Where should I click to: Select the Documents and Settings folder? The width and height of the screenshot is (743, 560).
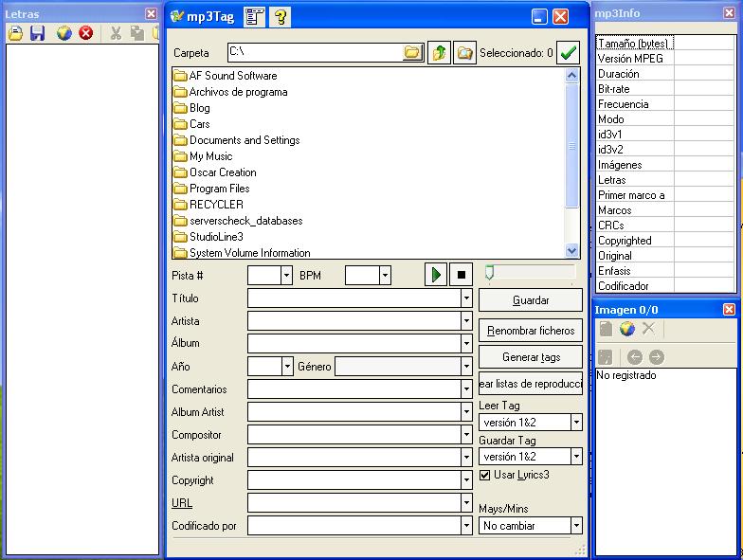[237, 140]
